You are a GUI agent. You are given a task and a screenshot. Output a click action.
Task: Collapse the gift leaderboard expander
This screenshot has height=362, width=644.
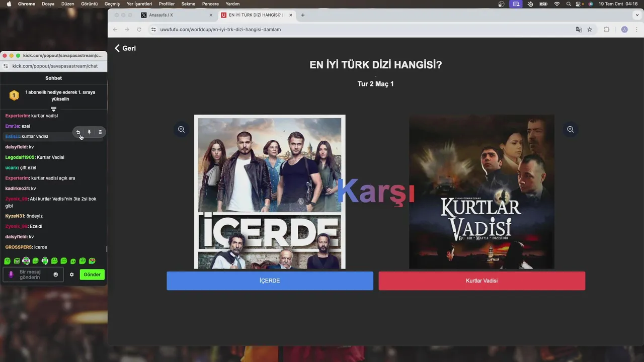click(x=53, y=109)
